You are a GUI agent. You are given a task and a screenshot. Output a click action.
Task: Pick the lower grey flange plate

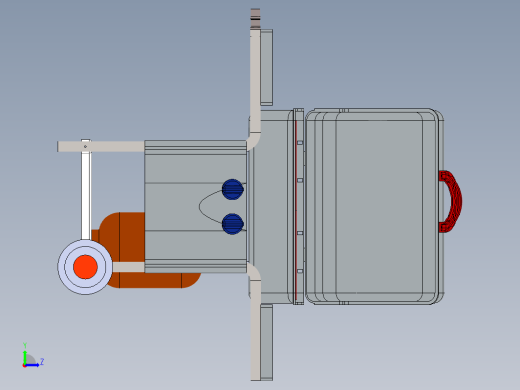(x=267, y=342)
